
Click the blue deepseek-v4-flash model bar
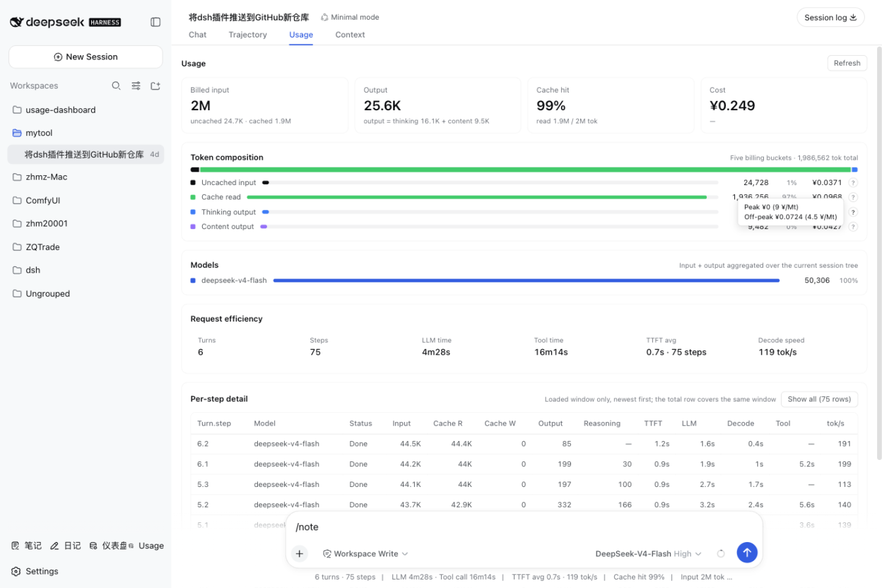(x=526, y=281)
